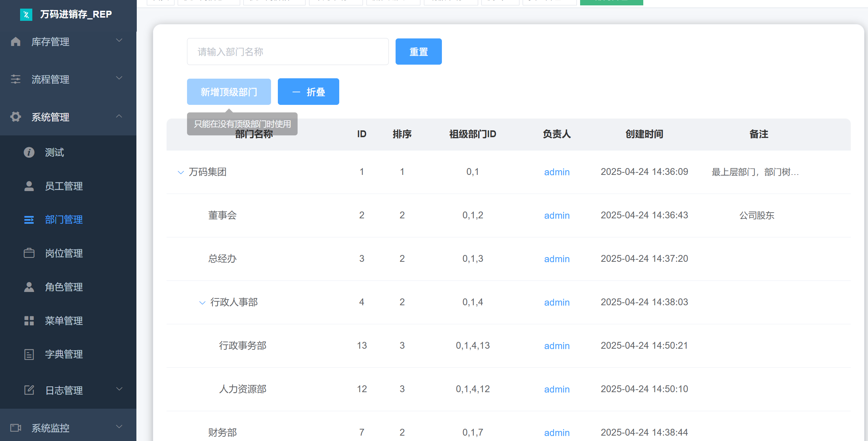Click the 万码进销存 logo icon

(26, 14)
